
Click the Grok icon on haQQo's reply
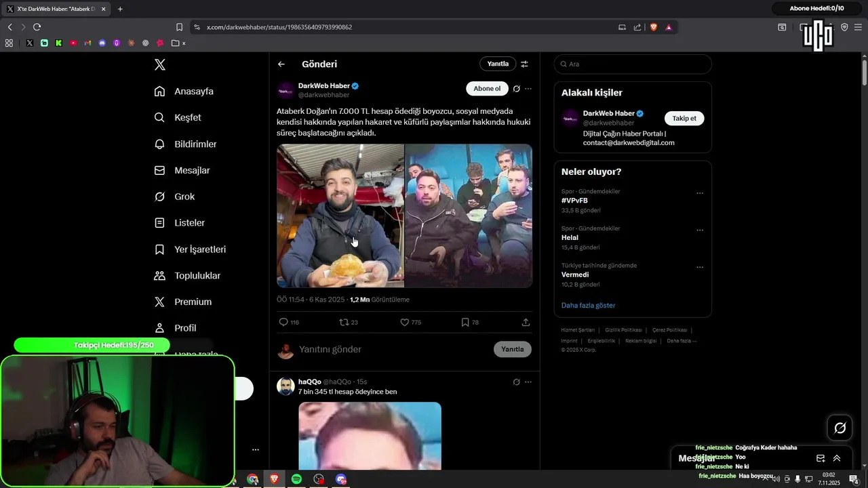coord(517,382)
